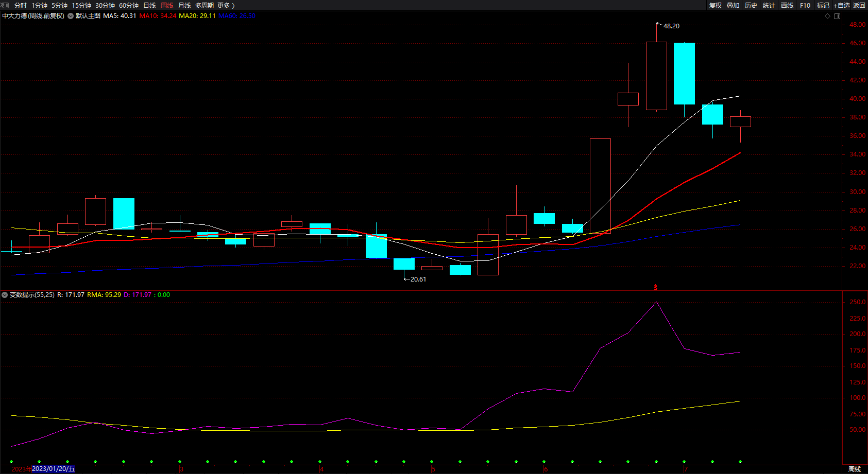Open F10 company information
This screenshot has height=474, width=868.
(805, 5)
